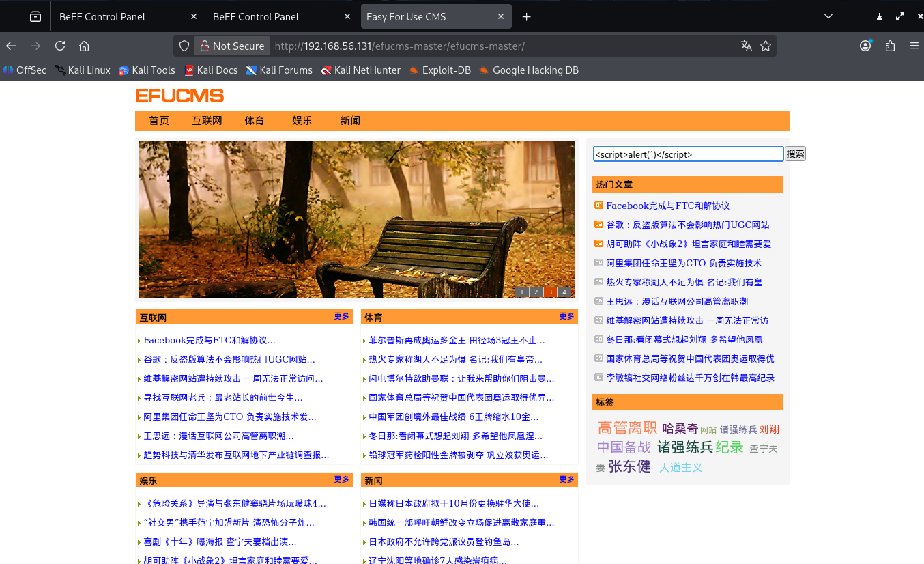Open hot article 胡可助阵《小战象2》
This screenshot has width=924, height=564.
(689, 244)
